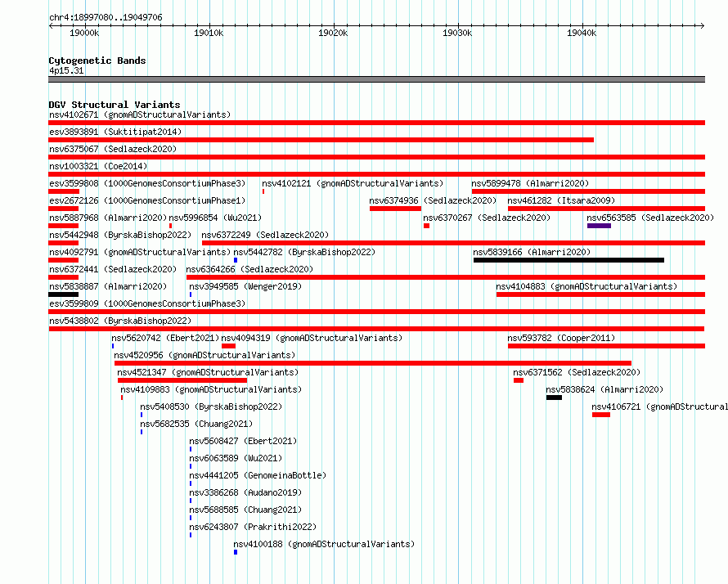The width and height of the screenshot is (728, 584).
Task: Select nsv4102121 gnomADStructuralVariants label
Action: (x=353, y=183)
